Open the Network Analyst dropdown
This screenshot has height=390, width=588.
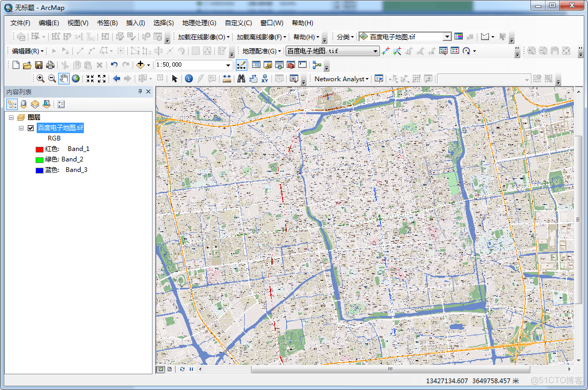click(x=366, y=78)
